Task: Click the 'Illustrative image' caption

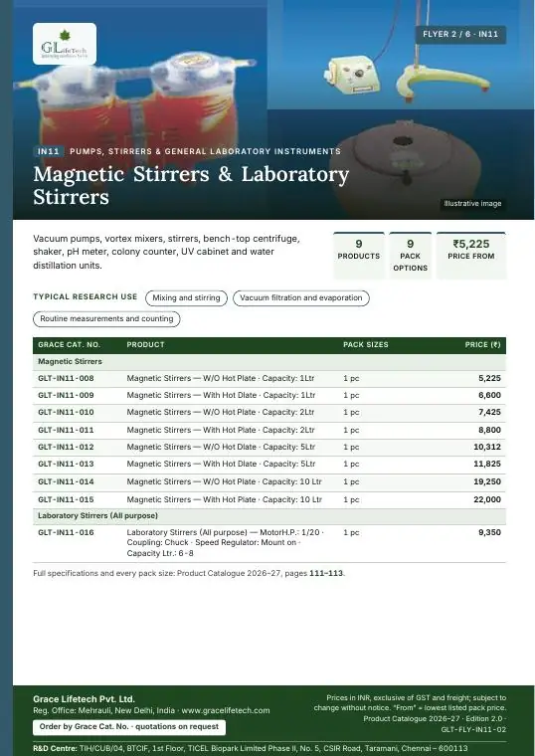Action: pos(472,204)
